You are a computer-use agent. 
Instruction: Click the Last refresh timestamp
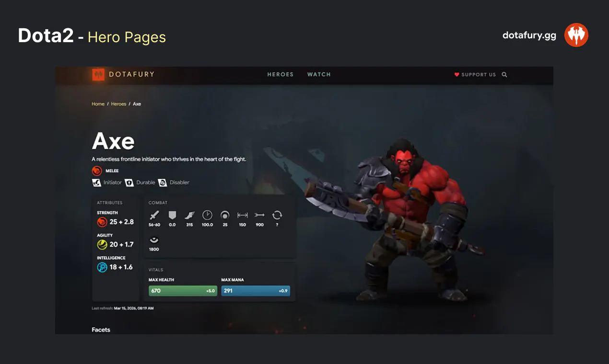coord(123,308)
